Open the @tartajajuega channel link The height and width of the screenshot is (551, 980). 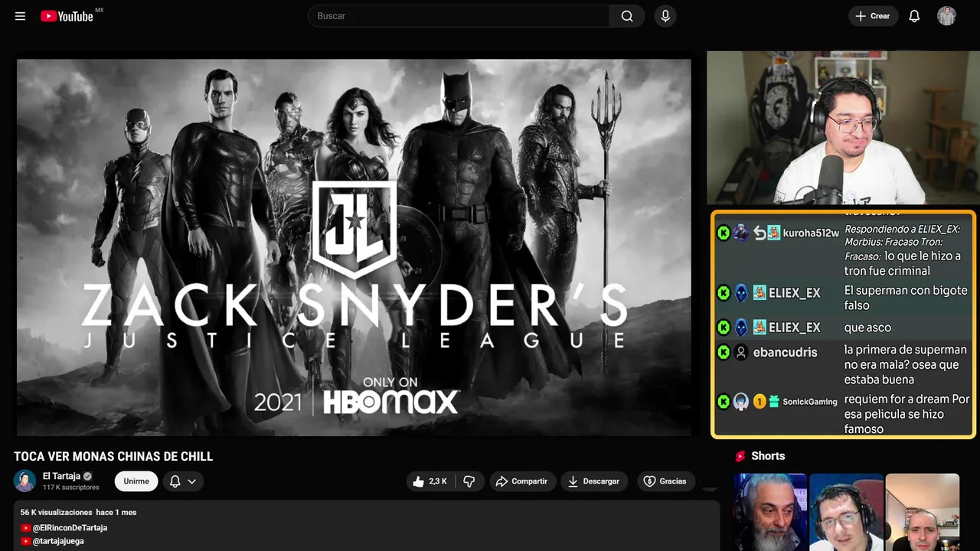58,541
